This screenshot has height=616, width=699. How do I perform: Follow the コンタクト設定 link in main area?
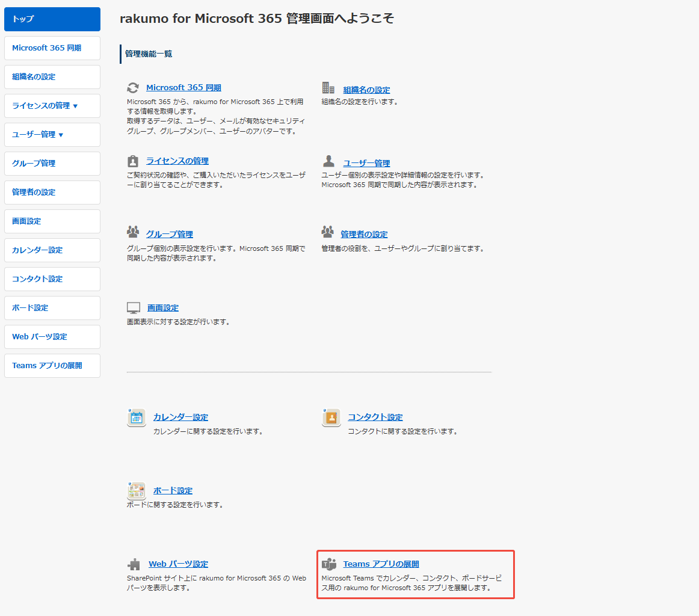click(x=375, y=417)
